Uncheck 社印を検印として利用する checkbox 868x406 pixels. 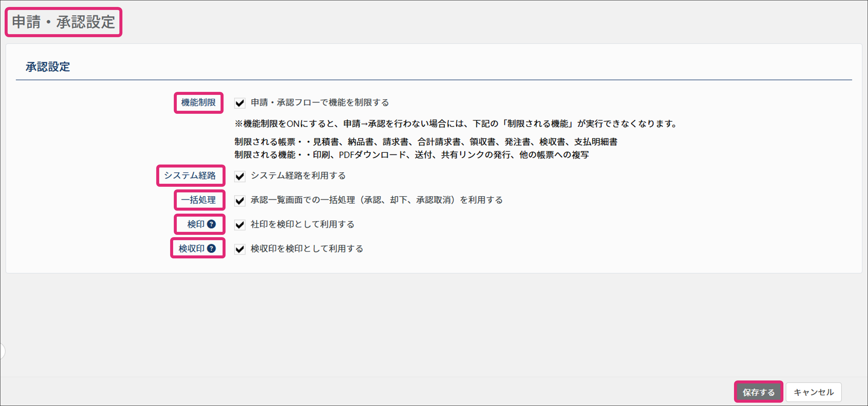click(x=239, y=225)
